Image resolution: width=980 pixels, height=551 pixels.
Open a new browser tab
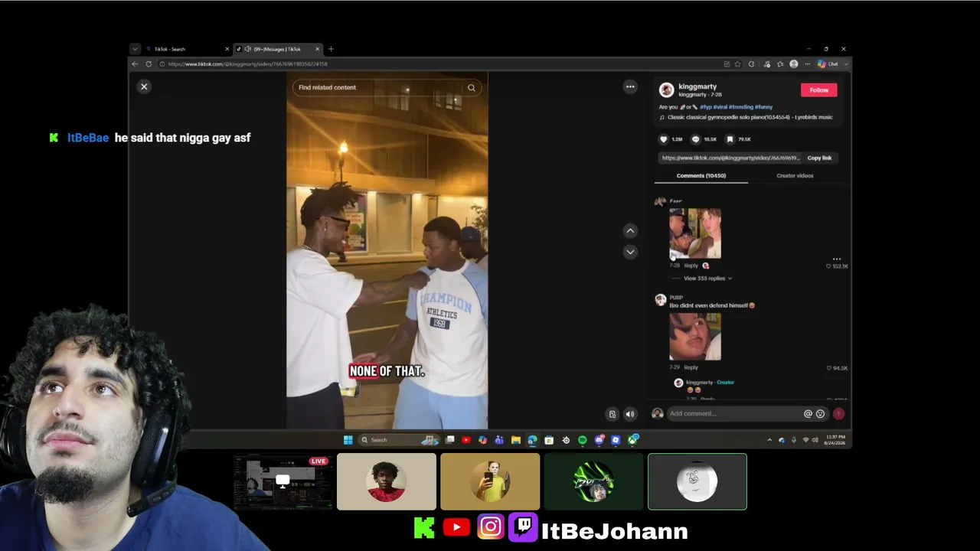point(331,49)
